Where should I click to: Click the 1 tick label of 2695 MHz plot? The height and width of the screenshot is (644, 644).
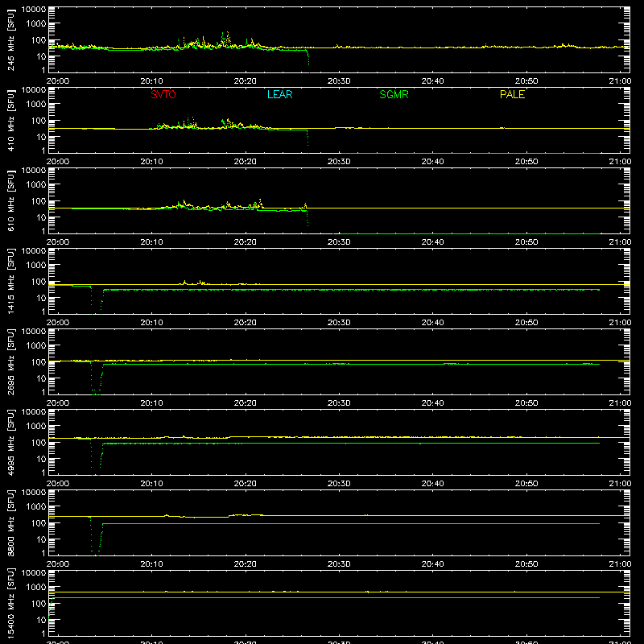pos(43,392)
